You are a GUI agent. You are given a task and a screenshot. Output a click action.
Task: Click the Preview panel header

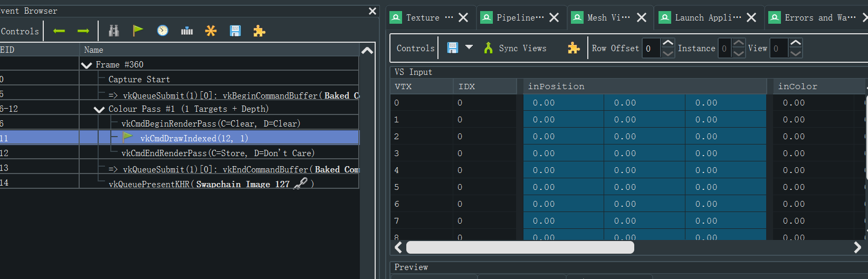[x=628, y=267]
